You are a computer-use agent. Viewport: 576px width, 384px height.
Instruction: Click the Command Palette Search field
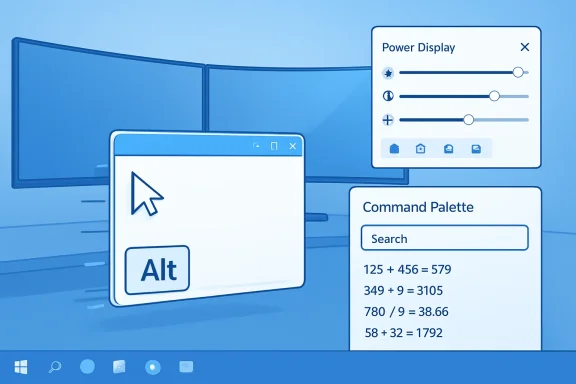(444, 238)
